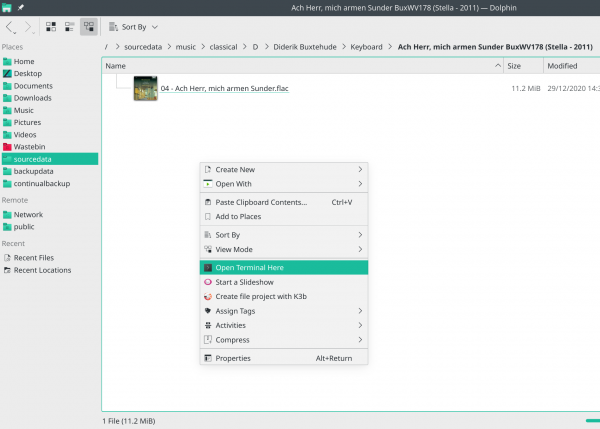Expand Compress submenu
This screenshot has height=429, width=600.
[x=284, y=340]
